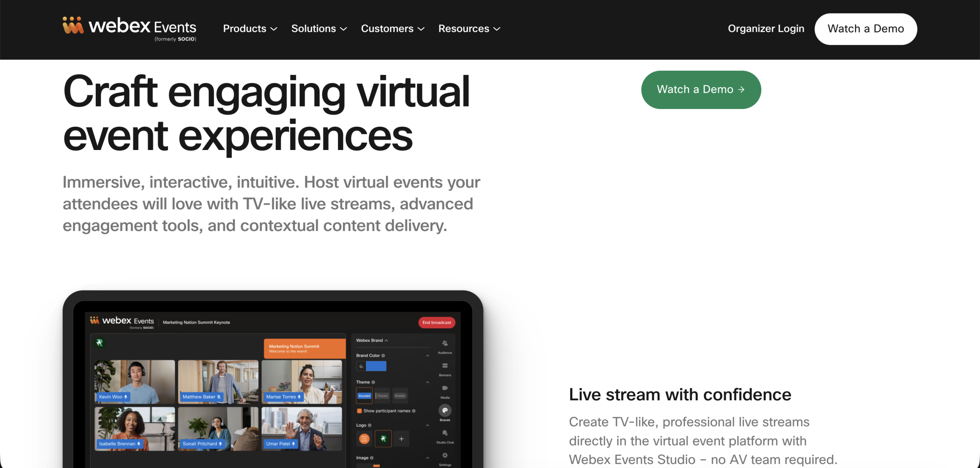Select Marise Torres's video tile
Viewport: 980px width, 468px height.
point(302,382)
